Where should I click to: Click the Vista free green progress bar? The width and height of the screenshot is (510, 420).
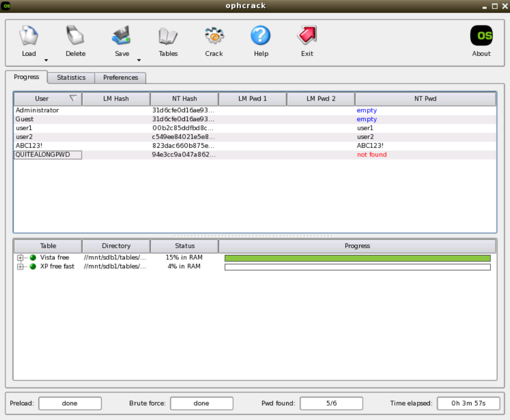pyautogui.click(x=357, y=258)
